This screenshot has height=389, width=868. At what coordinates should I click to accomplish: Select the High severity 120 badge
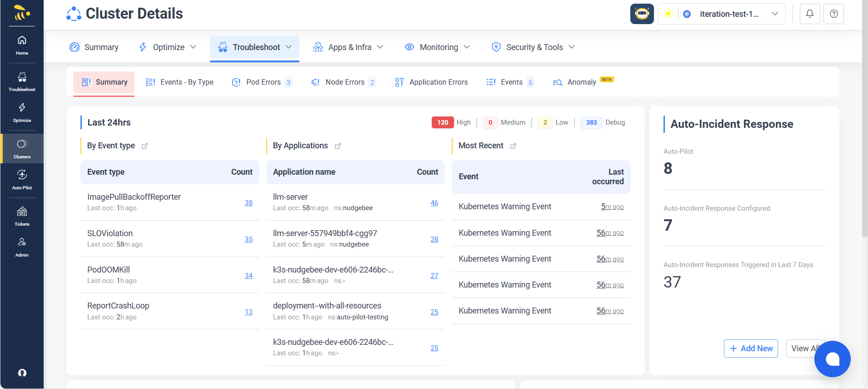click(443, 122)
